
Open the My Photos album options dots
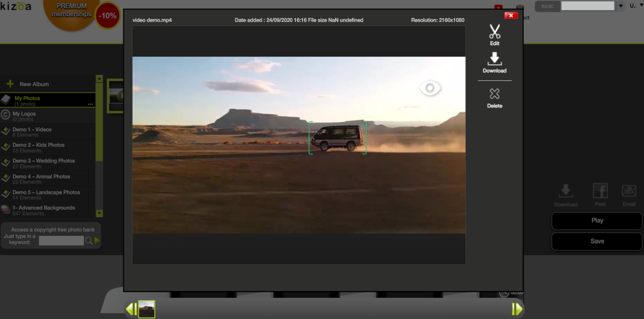coord(90,104)
